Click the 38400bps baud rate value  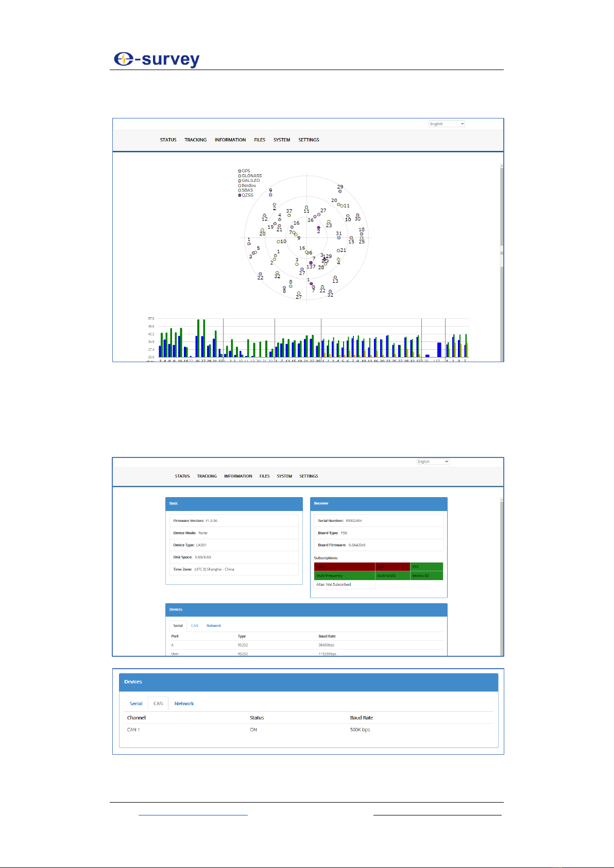click(327, 645)
